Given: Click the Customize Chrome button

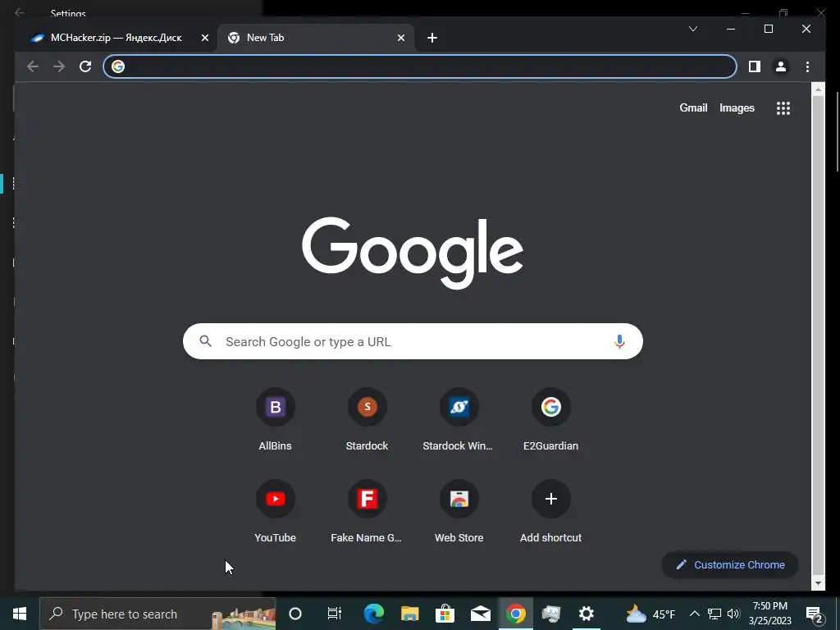Looking at the screenshot, I should 730,564.
